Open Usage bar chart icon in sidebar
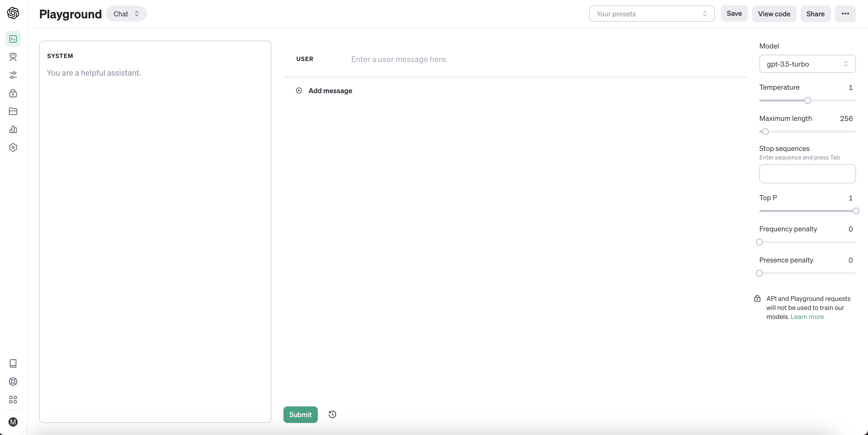This screenshot has width=868, height=435. pos(13,129)
